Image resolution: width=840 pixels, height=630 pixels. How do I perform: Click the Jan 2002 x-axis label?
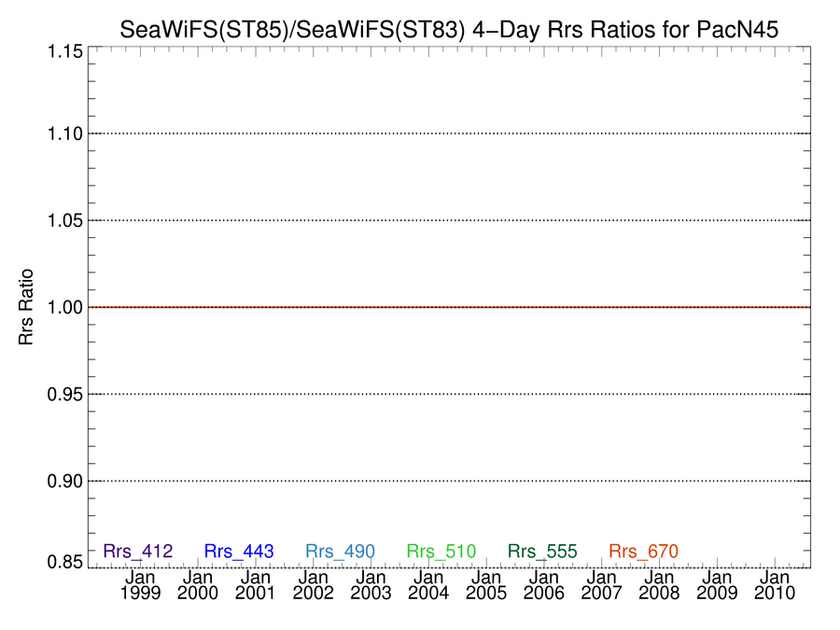[314, 585]
